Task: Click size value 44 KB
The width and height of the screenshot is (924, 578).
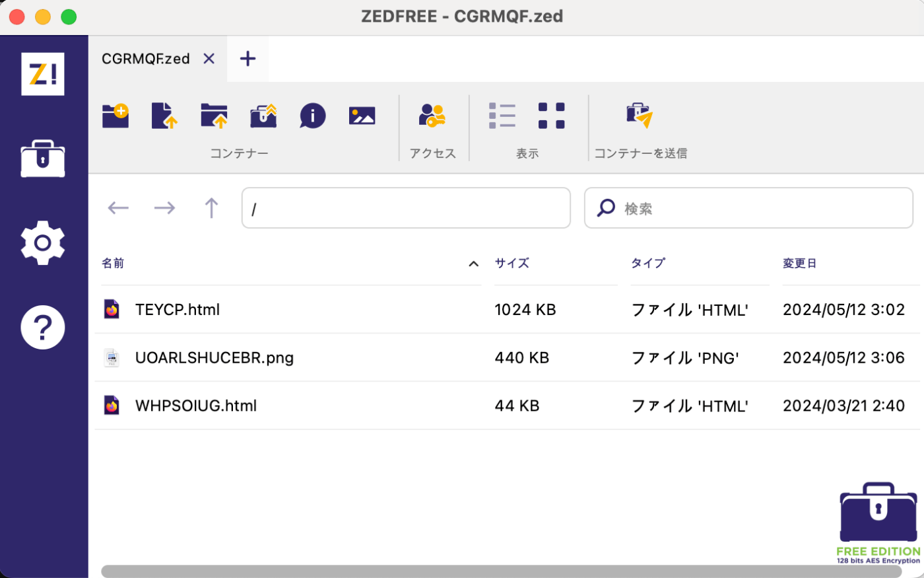Action: [517, 406]
